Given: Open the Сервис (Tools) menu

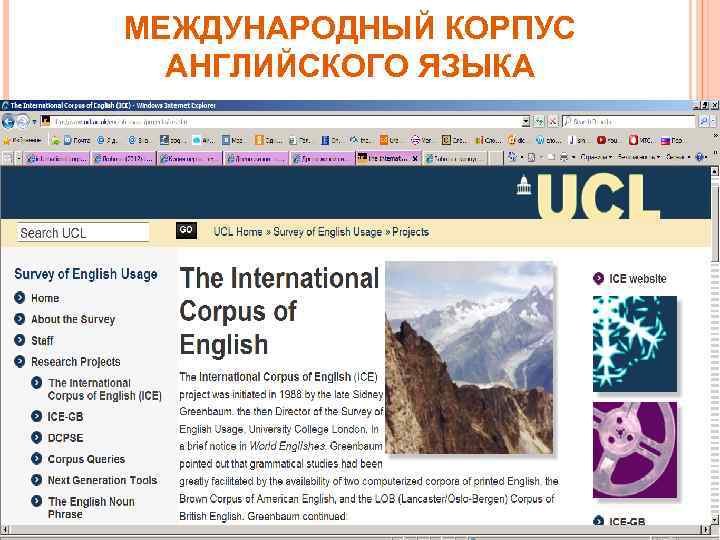Looking at the screenshot, I should [678, 158].
